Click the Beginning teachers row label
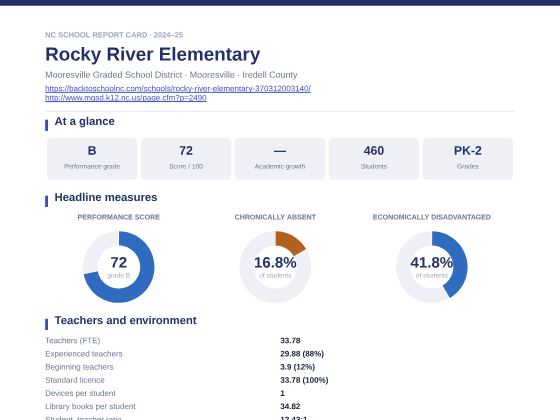The width and height of the screenshot is (560, 420). coord(79,367)
